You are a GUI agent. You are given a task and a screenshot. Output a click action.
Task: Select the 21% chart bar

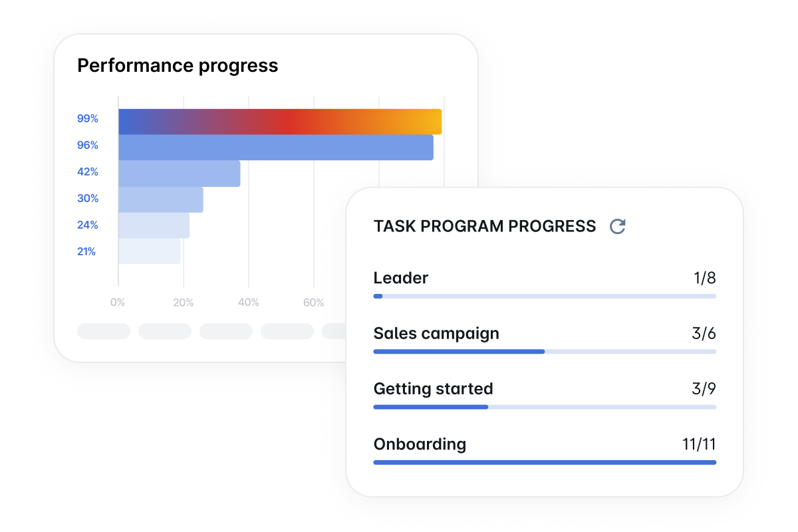point(150,251)
